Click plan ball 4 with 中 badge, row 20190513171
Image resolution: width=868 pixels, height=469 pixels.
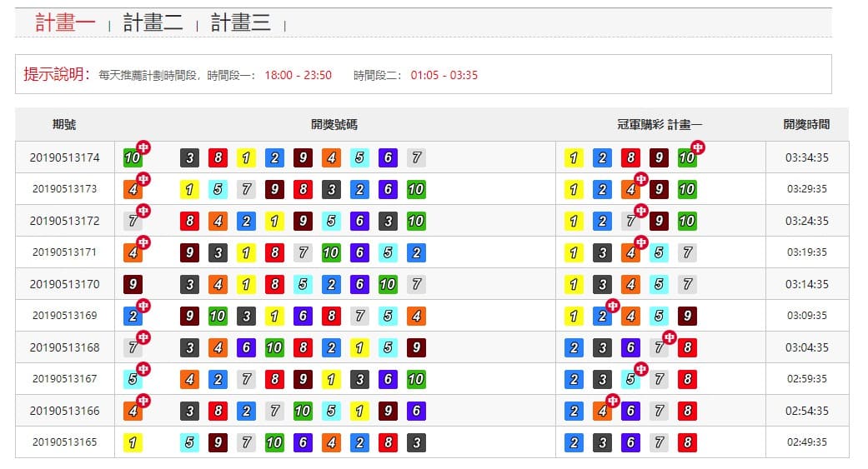630,252
